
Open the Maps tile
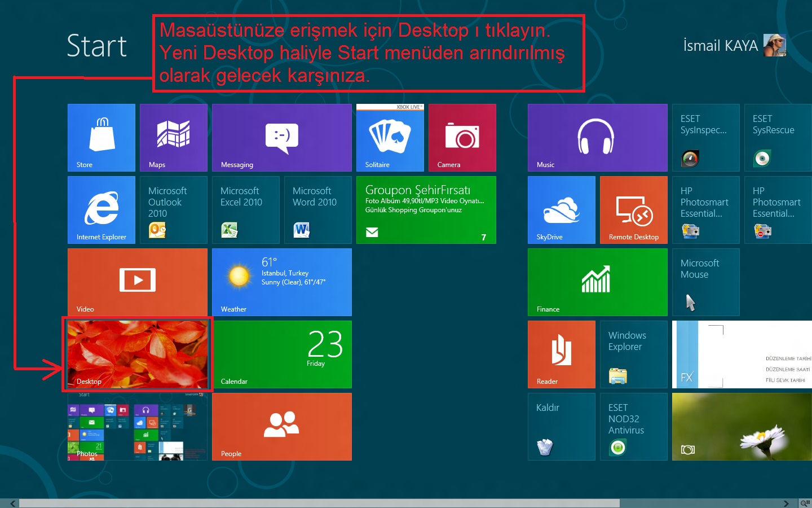[x=174, y=138]
